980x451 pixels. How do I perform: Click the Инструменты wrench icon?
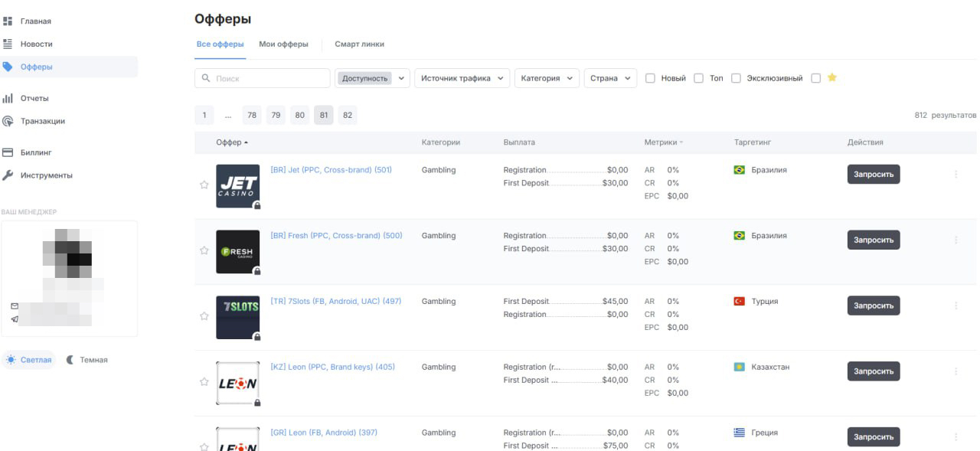8,175
